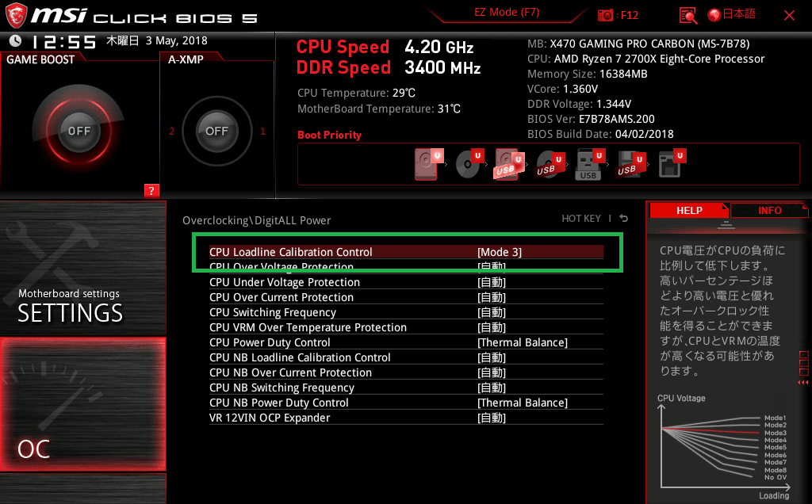Select the VR 12VIN OCP Expander row

coord(406,417)
